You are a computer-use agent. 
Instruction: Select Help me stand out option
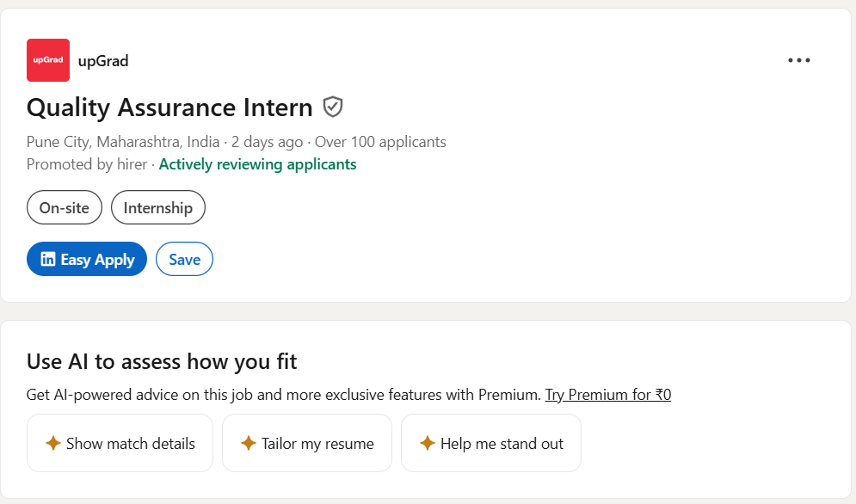click(x=502, y=444)
